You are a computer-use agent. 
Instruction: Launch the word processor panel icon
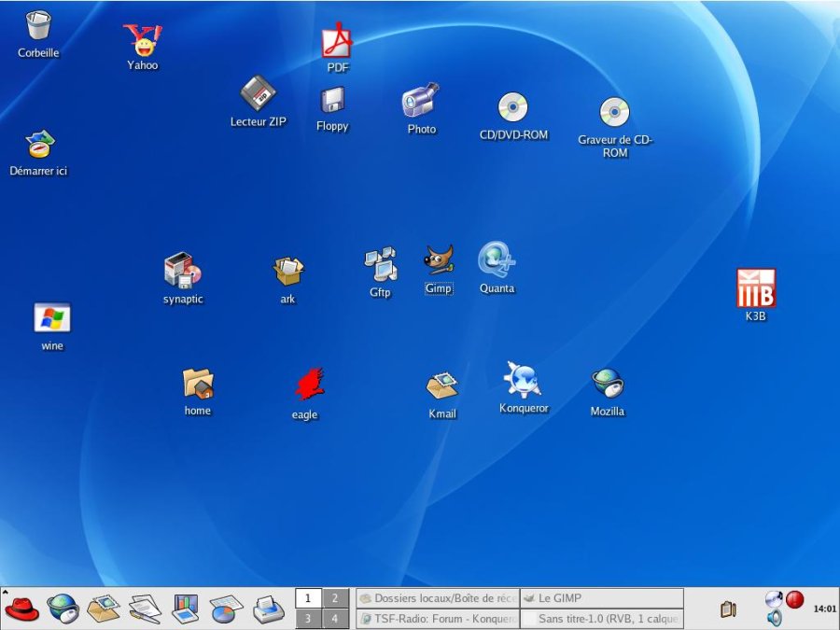(x=146, y=609)
